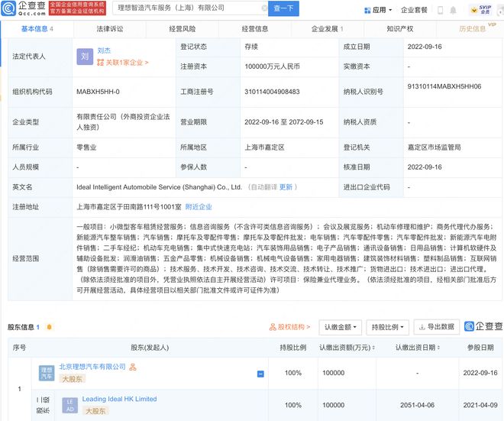The height and width of the screenshot is (421, 504).
Task: Click the registration status 存续
Action: [251, 47]
